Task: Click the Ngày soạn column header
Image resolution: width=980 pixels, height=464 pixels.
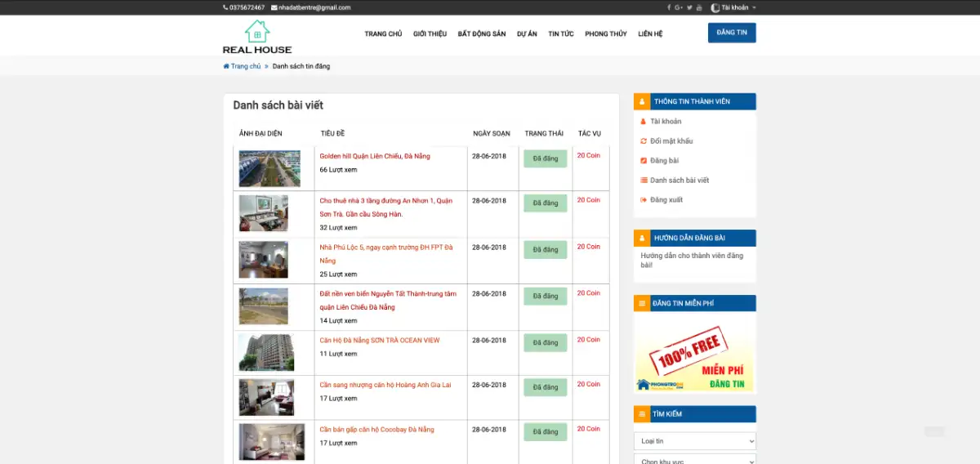Action: (492, 133)
